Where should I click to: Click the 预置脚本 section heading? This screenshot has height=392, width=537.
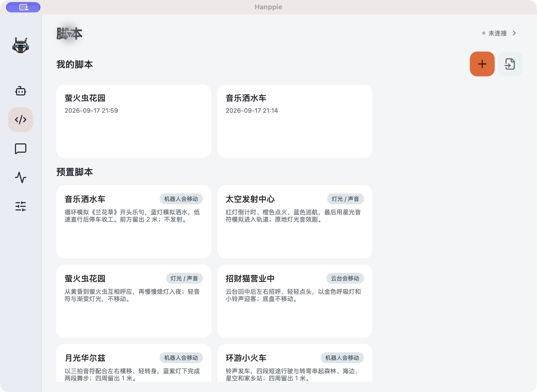pyautogui.click(x=75, y=172)
